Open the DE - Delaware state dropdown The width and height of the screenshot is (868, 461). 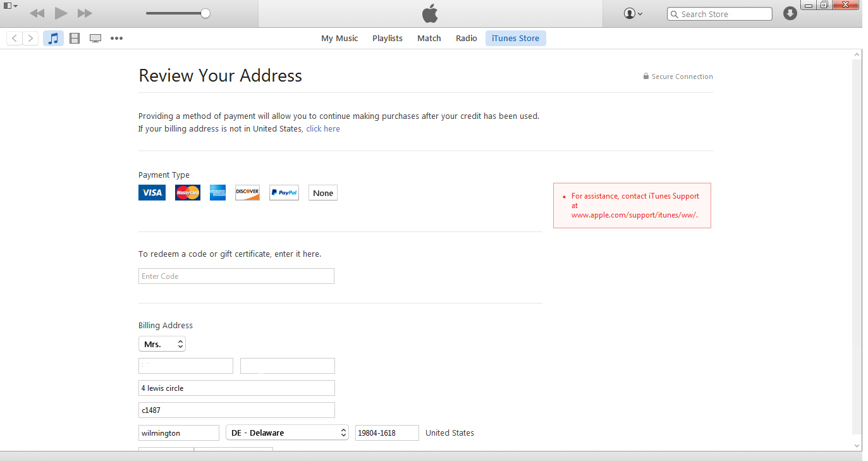(x=288, y=433)
